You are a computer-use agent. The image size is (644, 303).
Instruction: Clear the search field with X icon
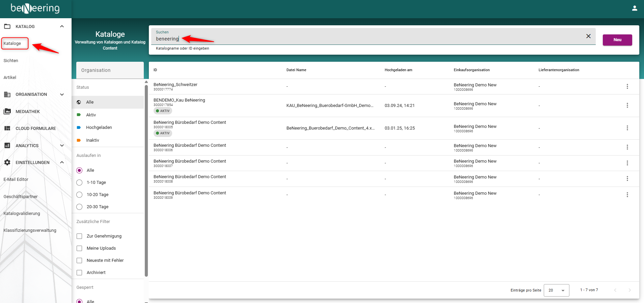tap(588, 36)
